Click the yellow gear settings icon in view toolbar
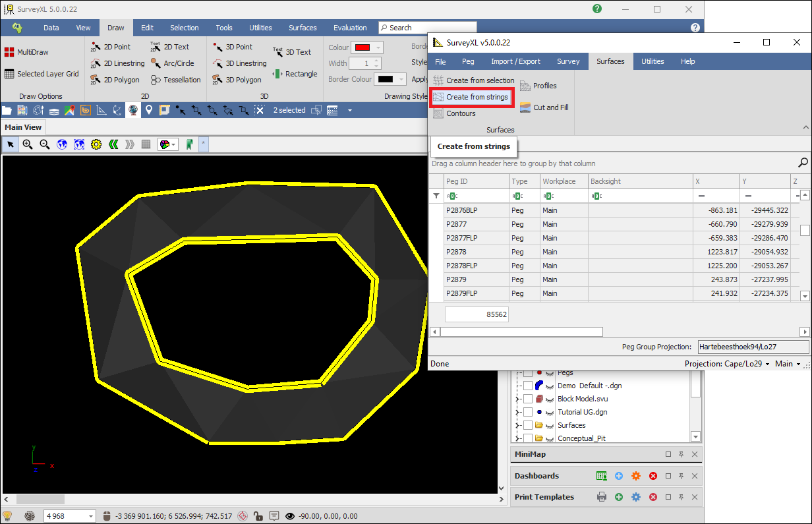812x524 pixels. tap(96, 144)
